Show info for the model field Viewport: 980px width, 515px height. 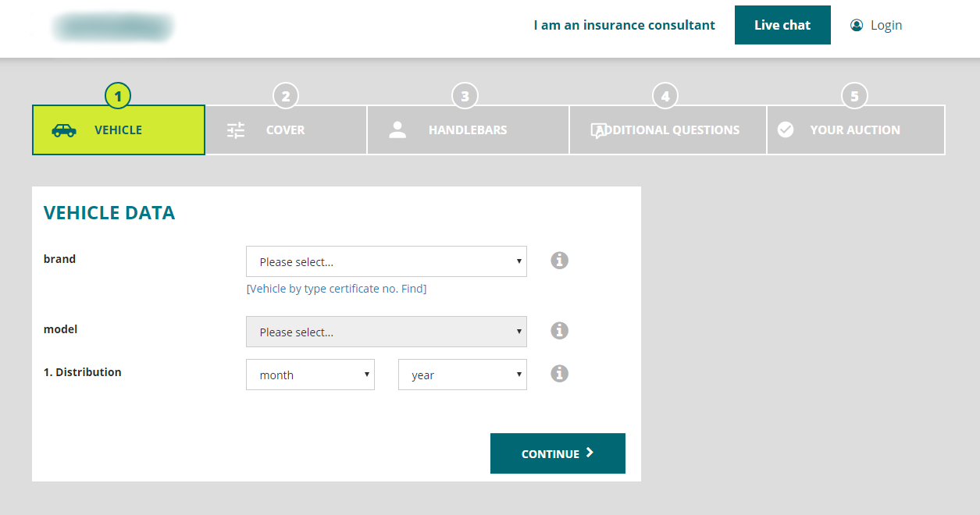tap(559, 331)
